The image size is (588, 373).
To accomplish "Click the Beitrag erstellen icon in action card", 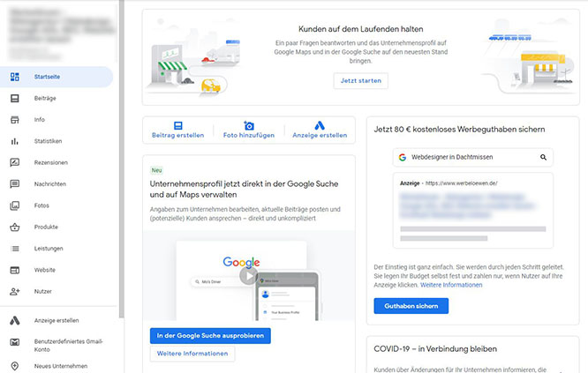I will pos(178,125).
